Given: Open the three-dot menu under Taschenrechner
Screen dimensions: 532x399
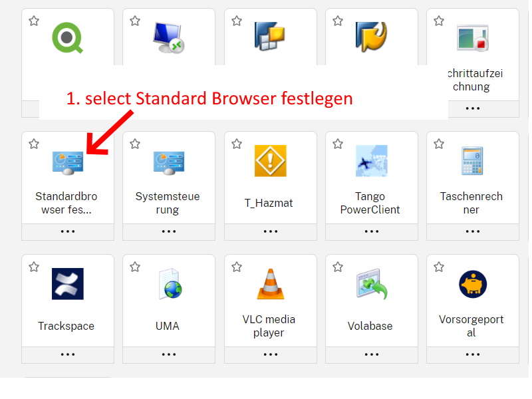Looking at the screenshot, I should (x=472, y=231).
